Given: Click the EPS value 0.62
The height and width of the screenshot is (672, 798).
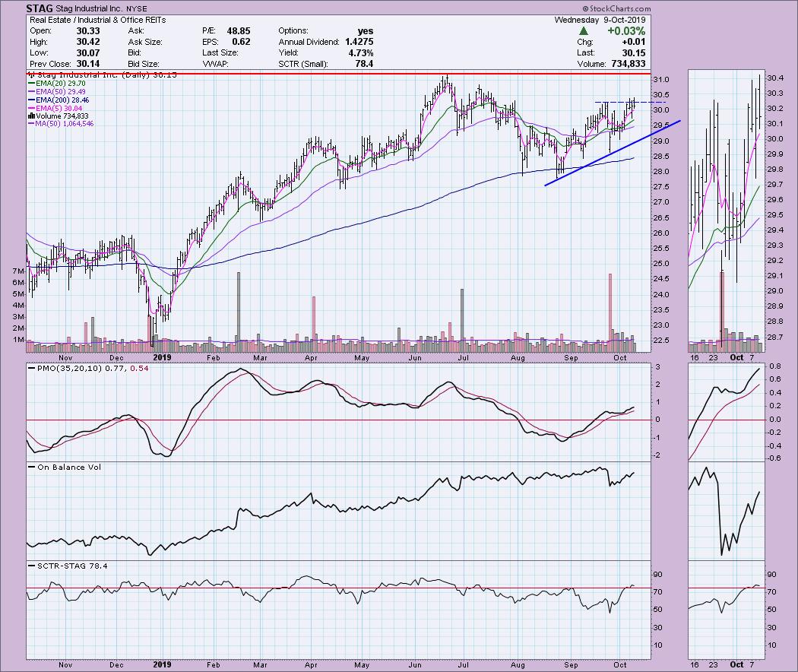Looking at the screenshot, I should click(x=241, y=42).
